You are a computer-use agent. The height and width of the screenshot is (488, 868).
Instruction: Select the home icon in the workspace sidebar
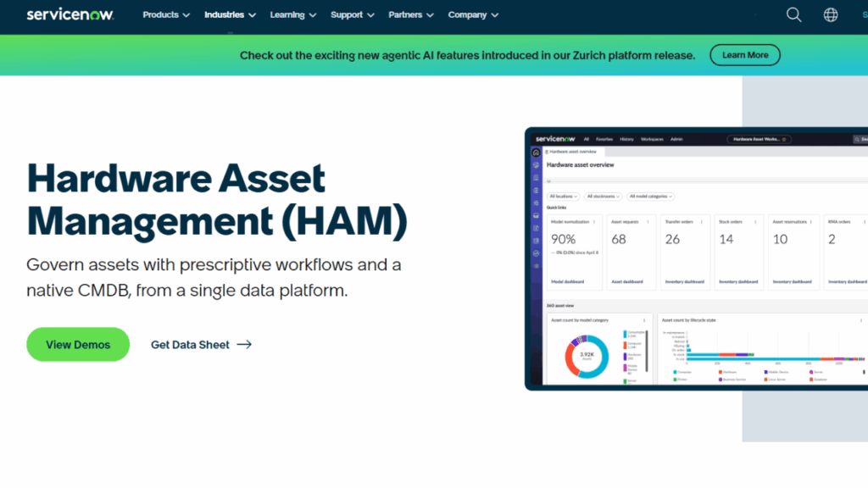click(x=535, y=152)
